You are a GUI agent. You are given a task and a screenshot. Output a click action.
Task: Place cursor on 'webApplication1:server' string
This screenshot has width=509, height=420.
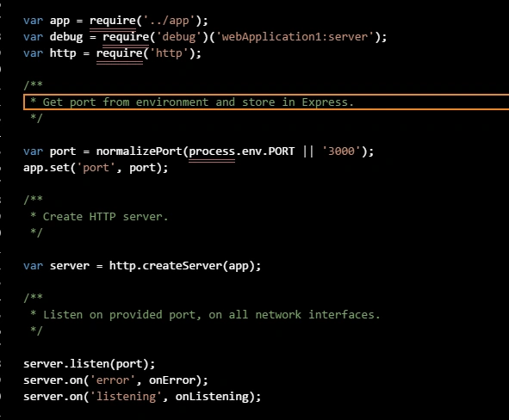[x=295, y=37]
